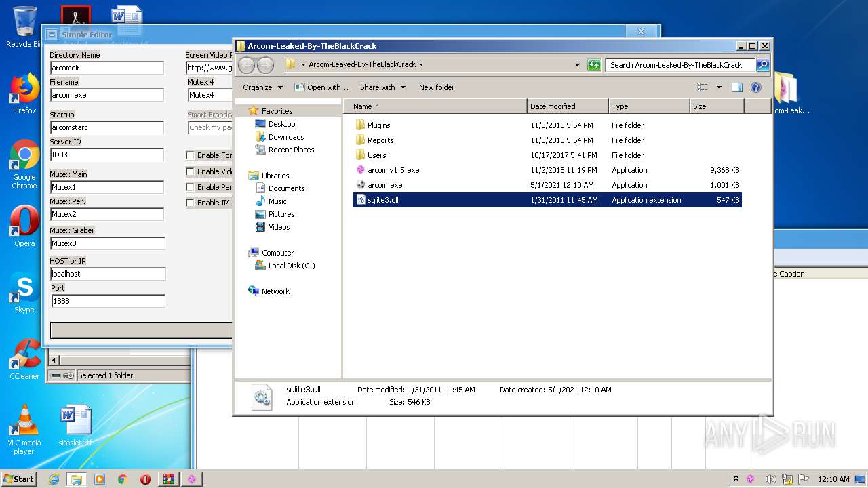Show hidden tray icons arrow
The height and width of the screenshot is (488, 868).
pyautogui.click(x=736, y=479)
